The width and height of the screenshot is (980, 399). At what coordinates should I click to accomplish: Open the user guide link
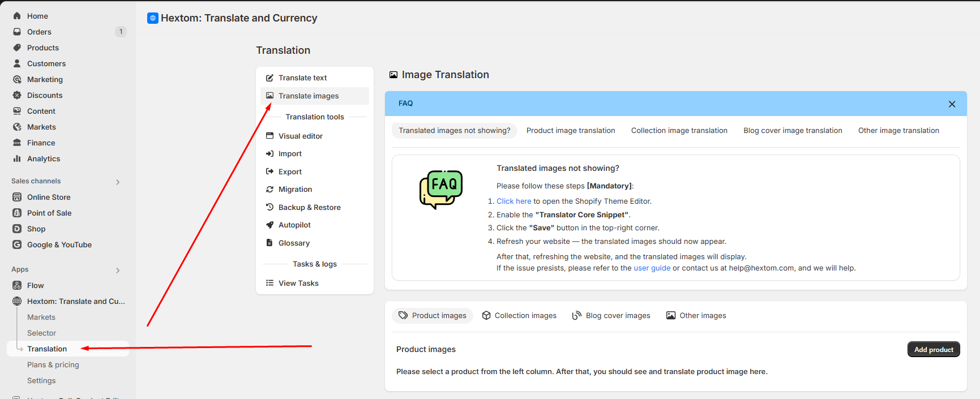pyautogui.click(x=652, y=268)
